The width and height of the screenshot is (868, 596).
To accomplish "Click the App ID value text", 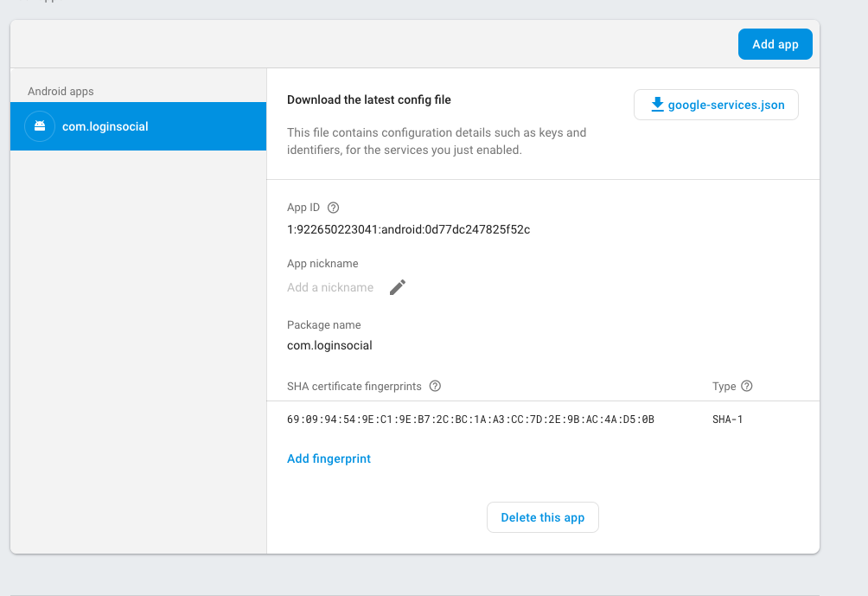I will coord(408,230).
